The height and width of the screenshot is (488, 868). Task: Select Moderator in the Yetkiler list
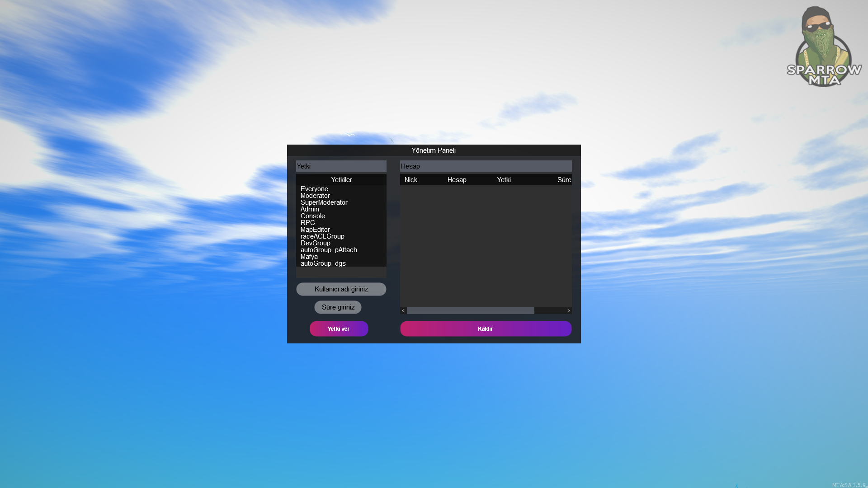pyautogui.click(x=341, y=196)
